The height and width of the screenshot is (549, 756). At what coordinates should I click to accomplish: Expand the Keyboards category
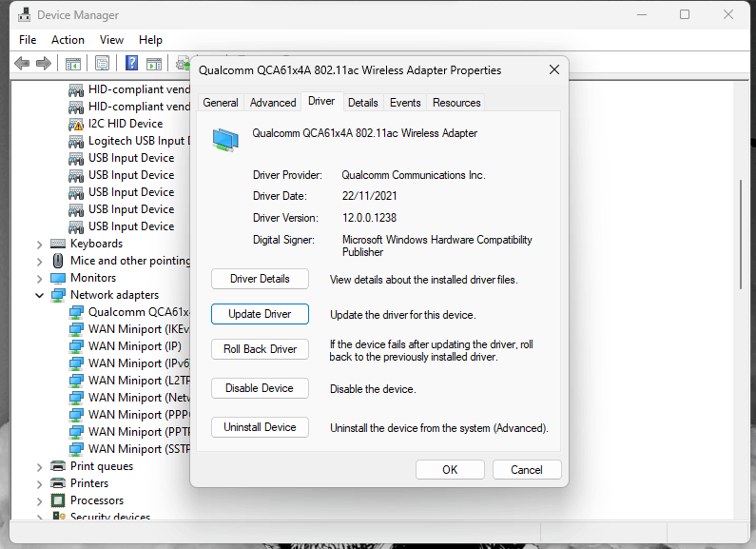coord(39,245)
